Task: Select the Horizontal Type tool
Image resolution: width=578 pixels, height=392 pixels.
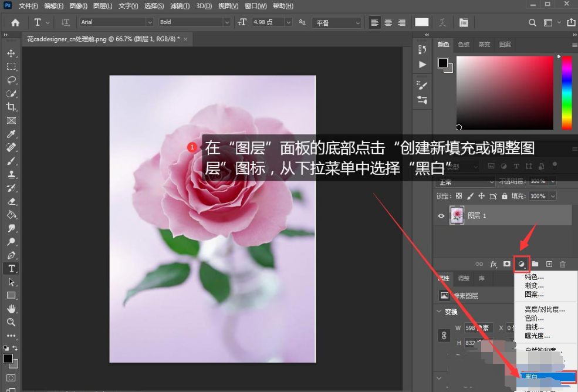Action: click(x=12, y=268)
